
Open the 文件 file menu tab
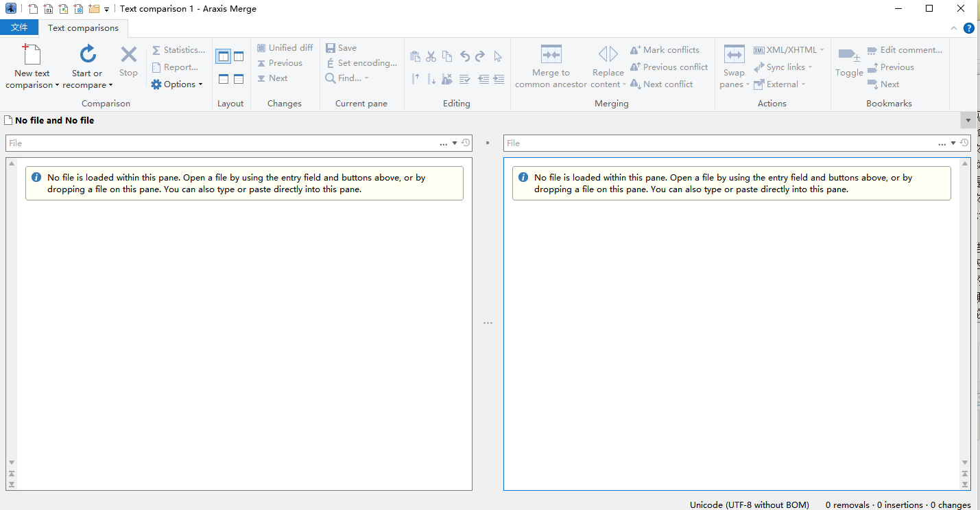[19, 27]
